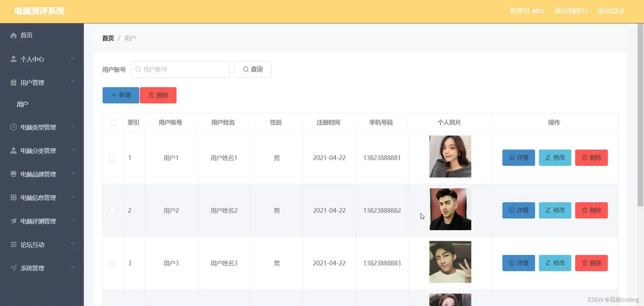Open the 系统管理 menu label
This screenshot has width=644, height=306.
coord(32,268)
